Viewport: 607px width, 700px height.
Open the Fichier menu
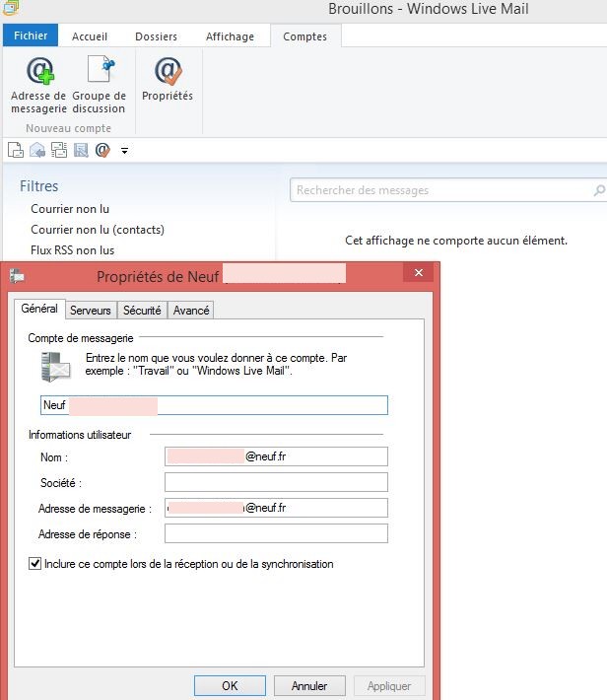(x=31, y=36)
